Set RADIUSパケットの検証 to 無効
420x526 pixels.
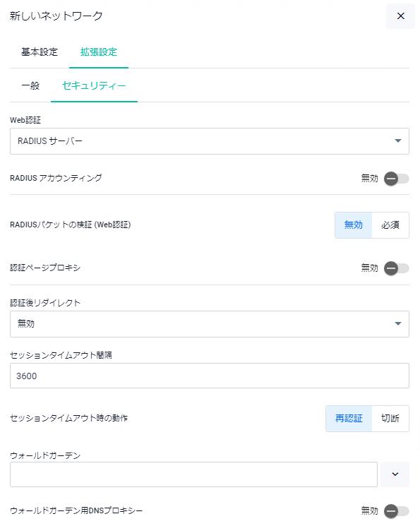click(x=353, y=225)
